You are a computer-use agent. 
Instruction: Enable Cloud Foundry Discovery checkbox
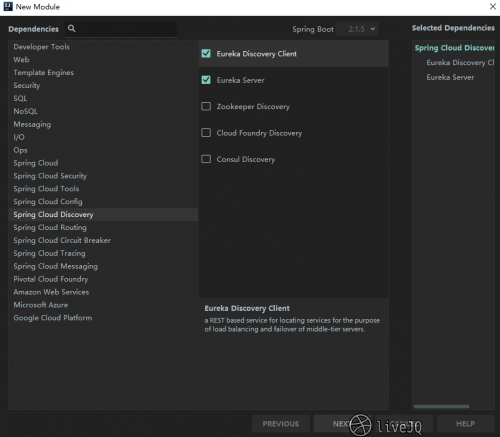206,133
